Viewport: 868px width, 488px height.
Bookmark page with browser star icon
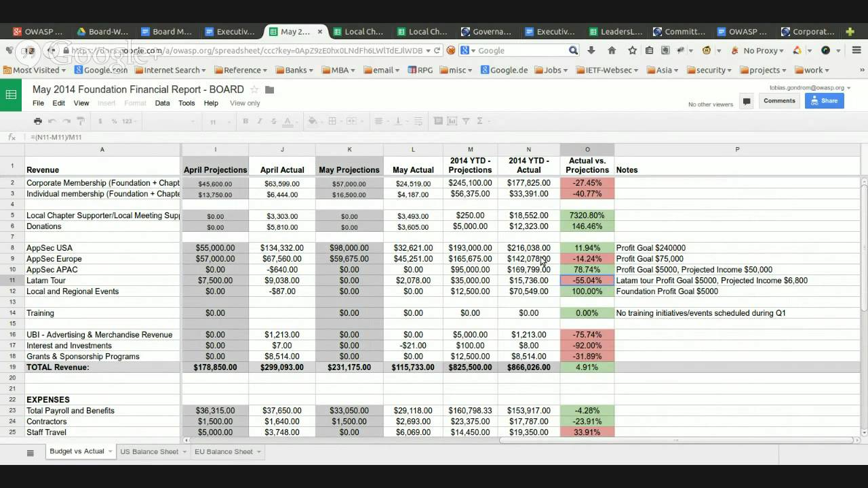coord(633,50)
